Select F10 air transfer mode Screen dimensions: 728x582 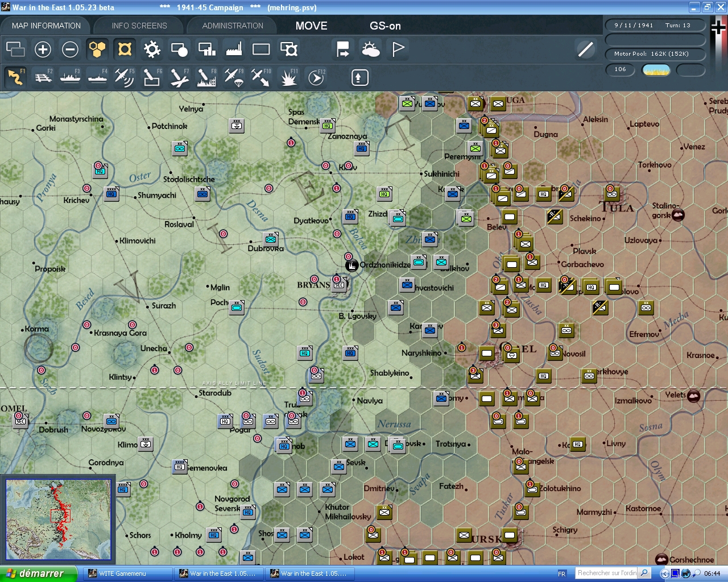(260, 77)
